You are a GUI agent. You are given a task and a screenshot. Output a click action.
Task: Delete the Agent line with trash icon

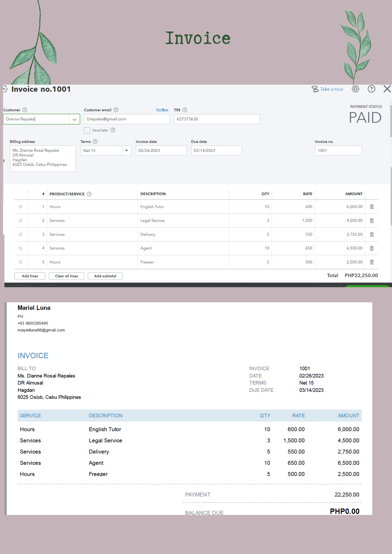(372, 248)
